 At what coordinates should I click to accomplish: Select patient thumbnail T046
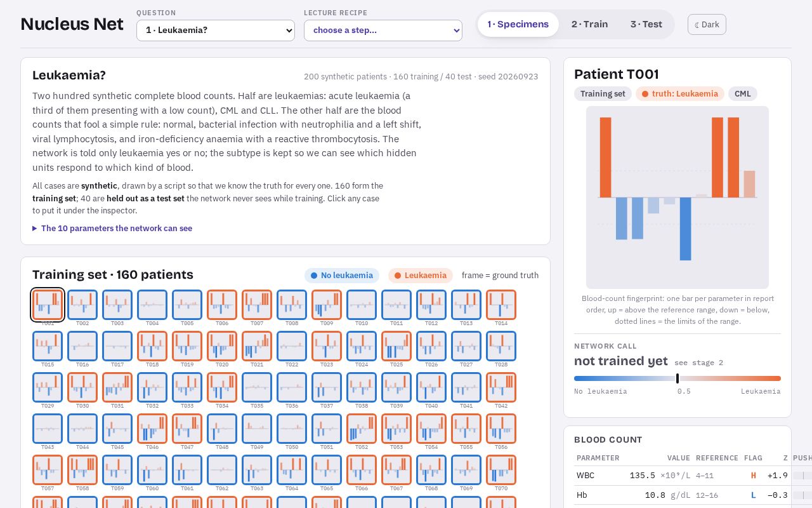[152, 429]
